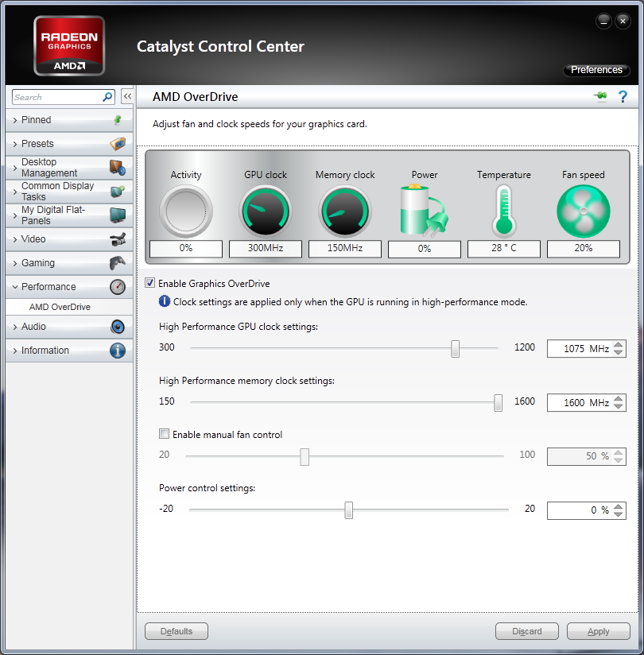Viewport: 644px width, 655px height.
Task: Decrease power control with the down arrow
Action: click(x=619, y=514)
